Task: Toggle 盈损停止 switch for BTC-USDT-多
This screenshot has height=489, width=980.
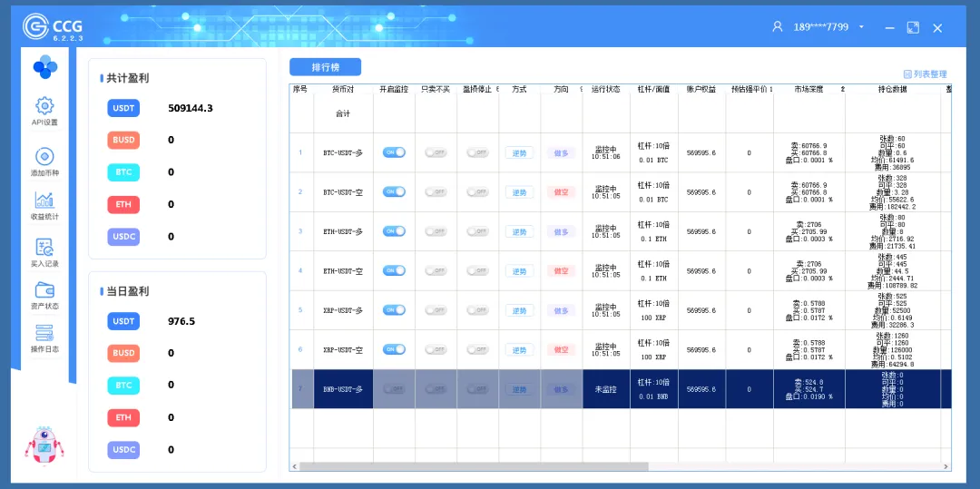Action: click(477, 152)
